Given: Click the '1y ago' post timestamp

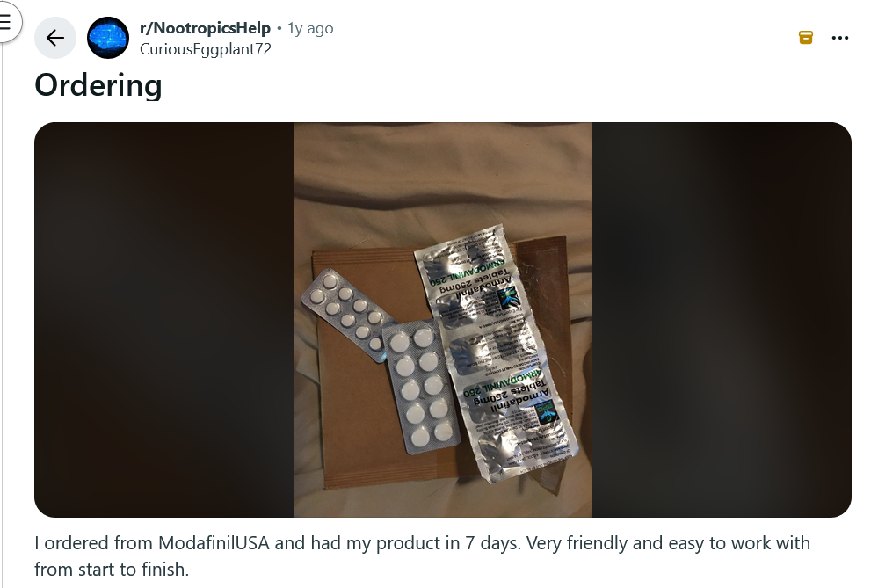Looking at the screenshot, I should click(310, 28).
